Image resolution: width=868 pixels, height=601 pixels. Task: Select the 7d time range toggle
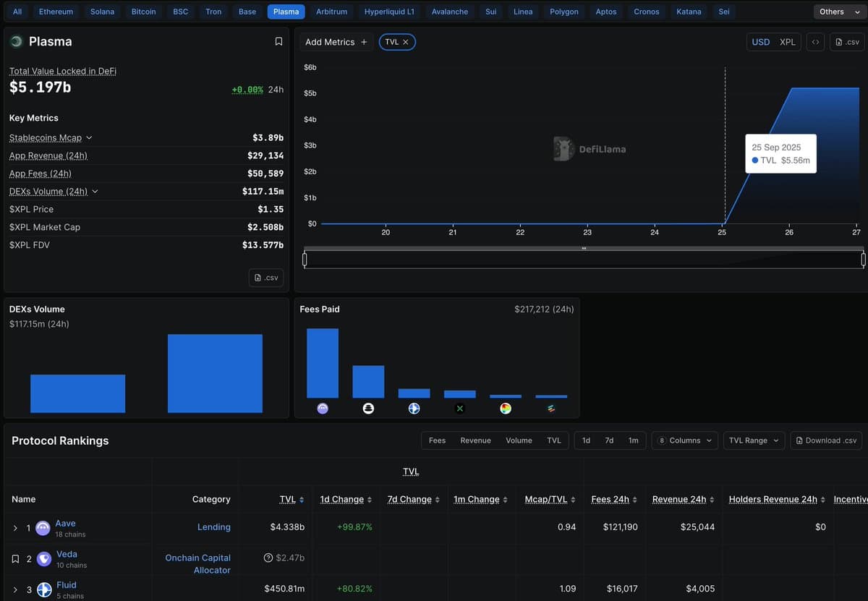pyautogui.click(x=609, y=440)
